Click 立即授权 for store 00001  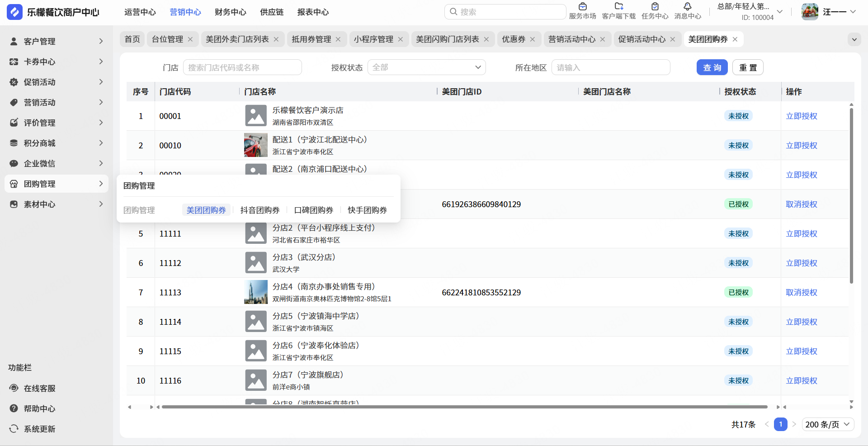point(802,116)
